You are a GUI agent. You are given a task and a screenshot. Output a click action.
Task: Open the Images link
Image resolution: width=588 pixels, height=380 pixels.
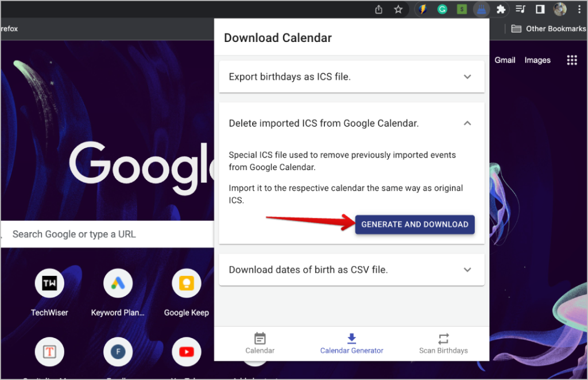[537, 60]
